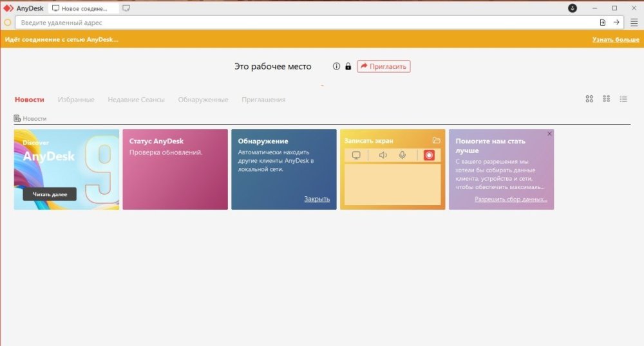
Task: Toggle speaker audio in recorder card
Action: (383, 155)
